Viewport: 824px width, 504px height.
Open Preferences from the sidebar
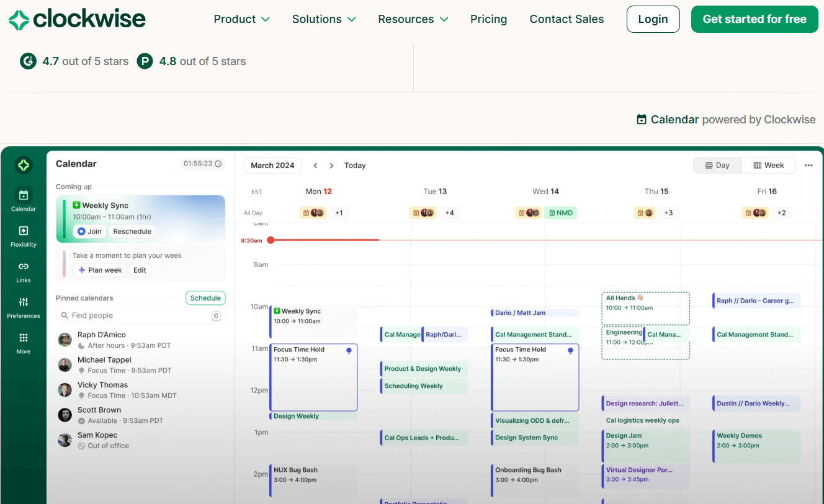point(24,303)
